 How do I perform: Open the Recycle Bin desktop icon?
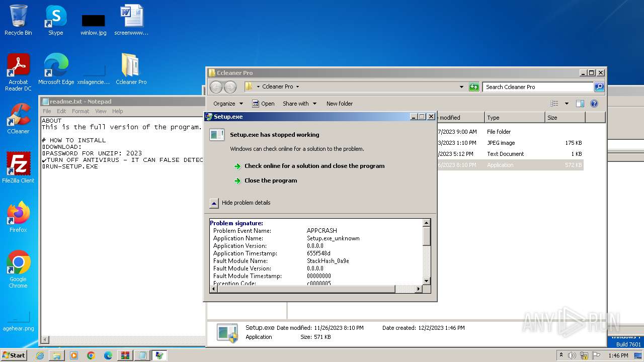[x=18, y=20]
